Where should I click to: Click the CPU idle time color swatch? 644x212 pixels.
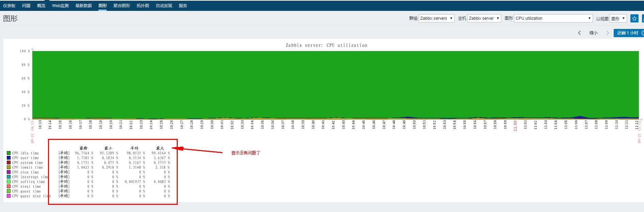tap(9, 153)
